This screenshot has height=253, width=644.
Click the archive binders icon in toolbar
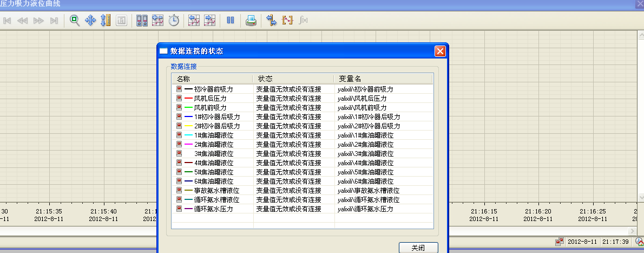pyautogui.click(x=142, y=21)
